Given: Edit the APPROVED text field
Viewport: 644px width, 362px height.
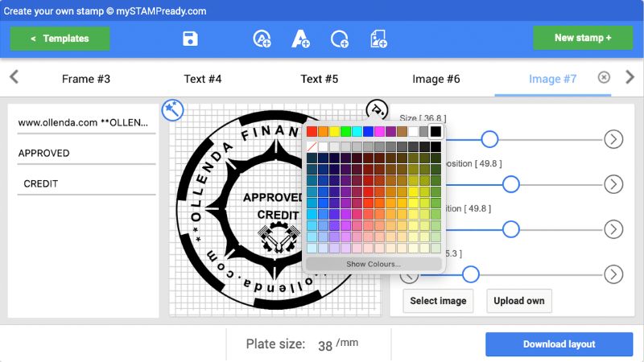Looking at the screenshot, I should point(86,153).
